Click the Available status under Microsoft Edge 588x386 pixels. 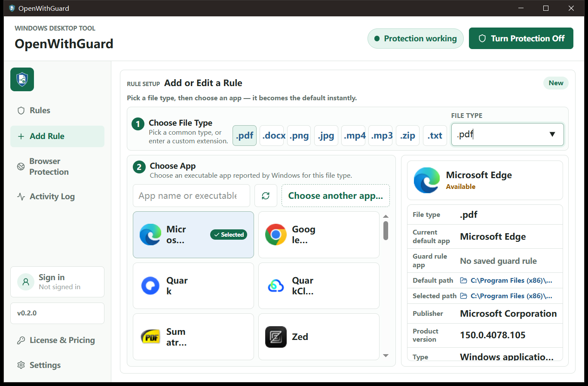coord(461,187)
